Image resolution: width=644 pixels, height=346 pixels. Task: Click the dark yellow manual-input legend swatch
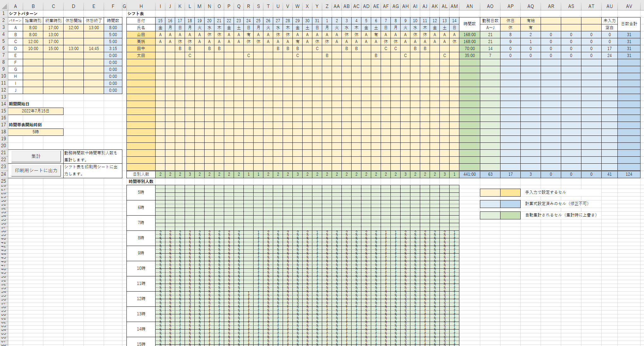[x=510, y=192]
